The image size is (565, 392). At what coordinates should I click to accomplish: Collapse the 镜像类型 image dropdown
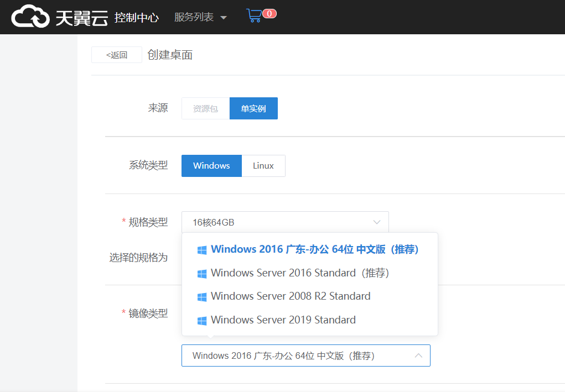point(306,356)
